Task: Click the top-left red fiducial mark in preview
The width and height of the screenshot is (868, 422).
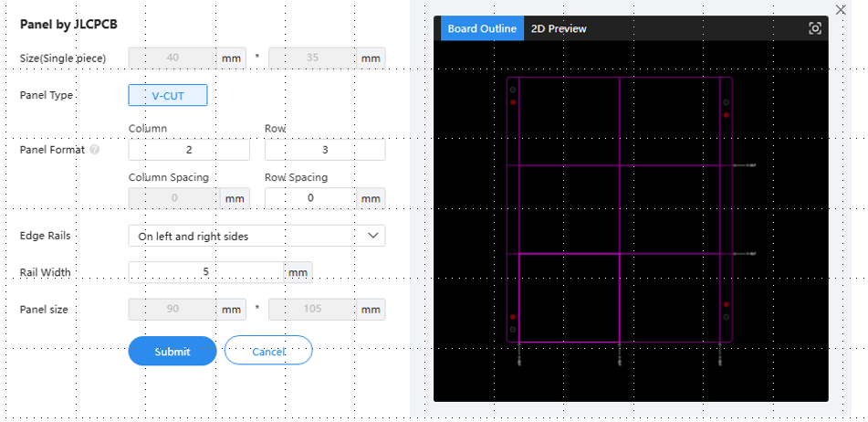Action: pyautogui.click(x=513, y=102)
